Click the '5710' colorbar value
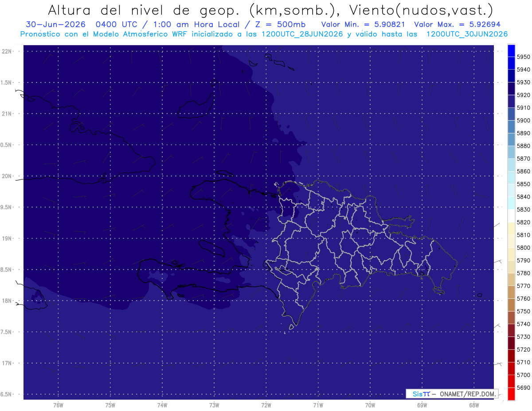Image resolution: width=532 pixels, height=411 pixels. pyautogui.click(x=524, y=362)
